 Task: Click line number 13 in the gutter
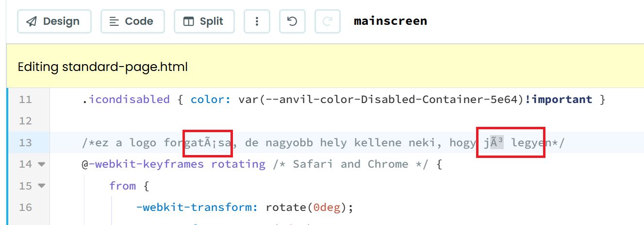point(25,142)
